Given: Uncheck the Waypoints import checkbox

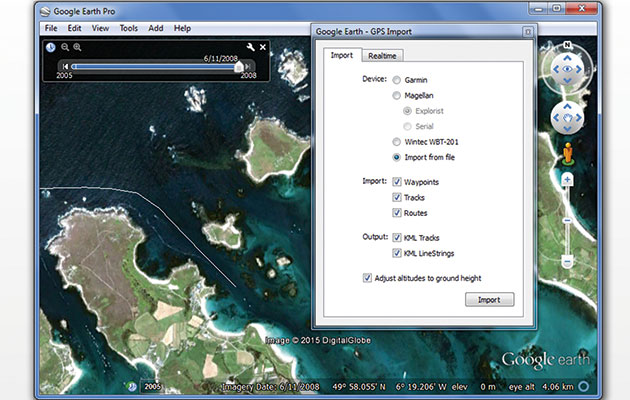Looking at the screenshot, I should pyautogui.click(x=397, y=182).
